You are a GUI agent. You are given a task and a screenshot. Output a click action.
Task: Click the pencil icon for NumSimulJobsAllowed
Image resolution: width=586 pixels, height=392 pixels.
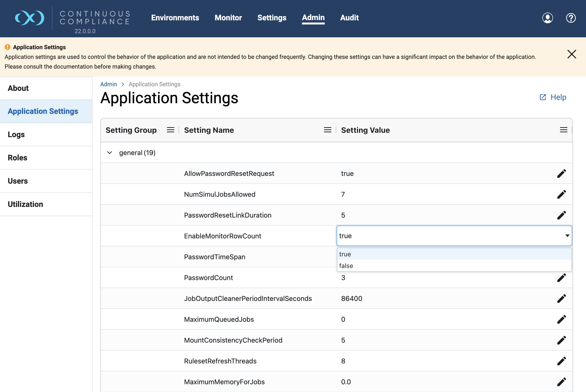click(561, 194)
